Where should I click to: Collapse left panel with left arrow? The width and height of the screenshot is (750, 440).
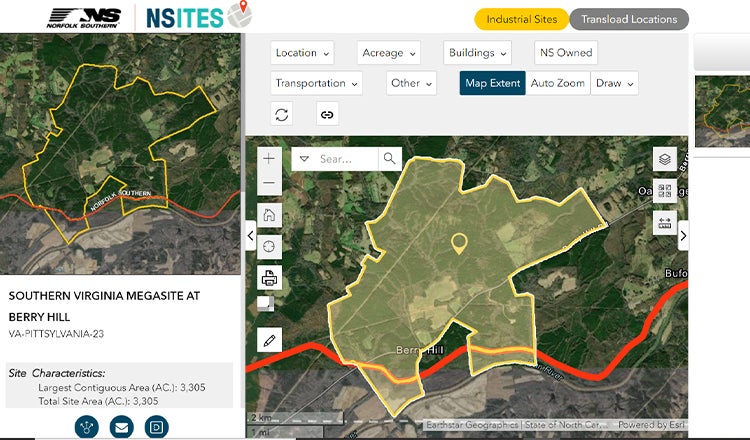(x=251, y=235)
